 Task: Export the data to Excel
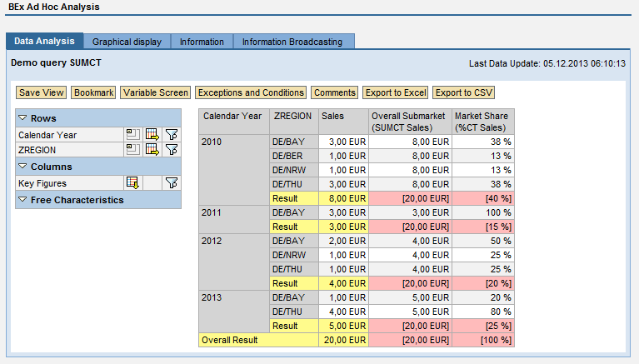point(396,92)
